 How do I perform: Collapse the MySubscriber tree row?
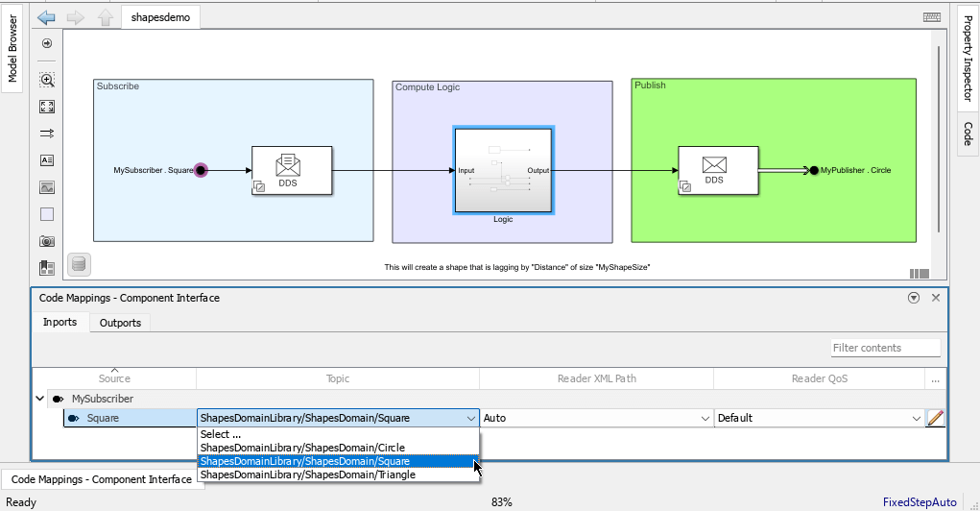tap(40, 399)
